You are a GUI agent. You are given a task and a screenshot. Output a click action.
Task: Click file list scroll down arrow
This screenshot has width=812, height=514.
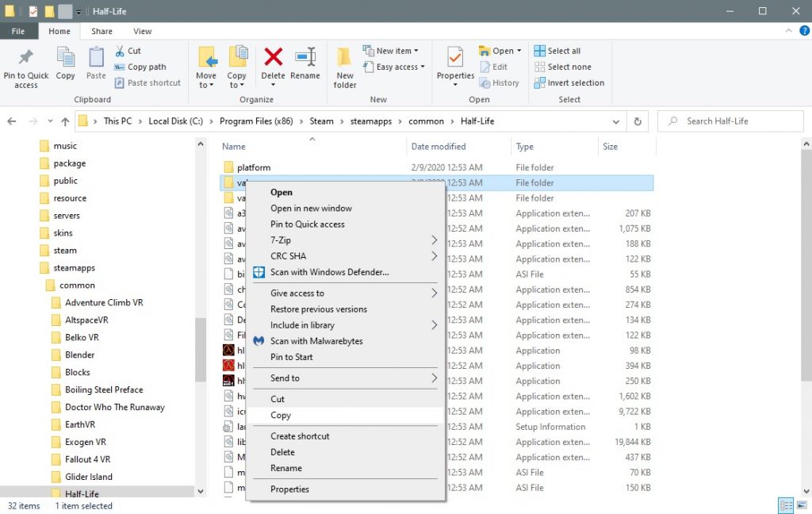click(806, 492)
